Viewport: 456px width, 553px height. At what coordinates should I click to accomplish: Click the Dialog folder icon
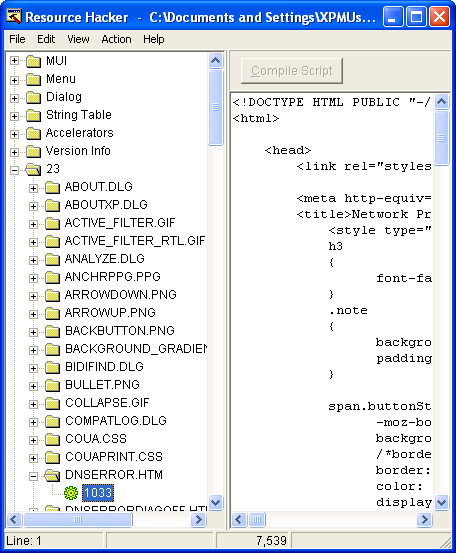[34, 97]
